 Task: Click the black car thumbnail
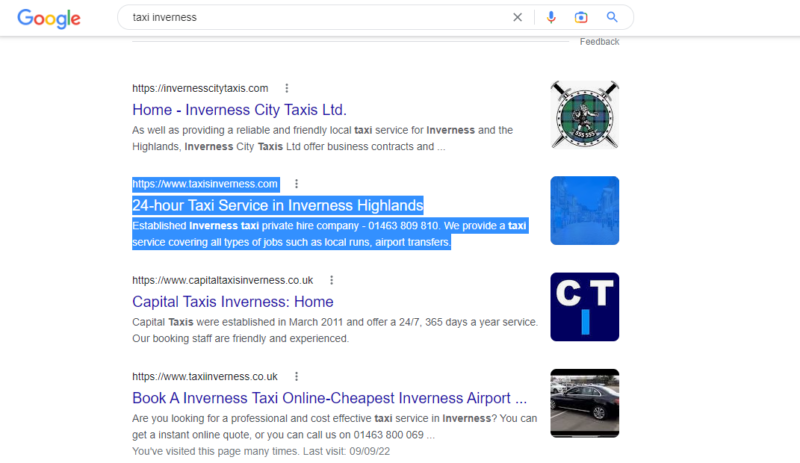pos(585,403)
